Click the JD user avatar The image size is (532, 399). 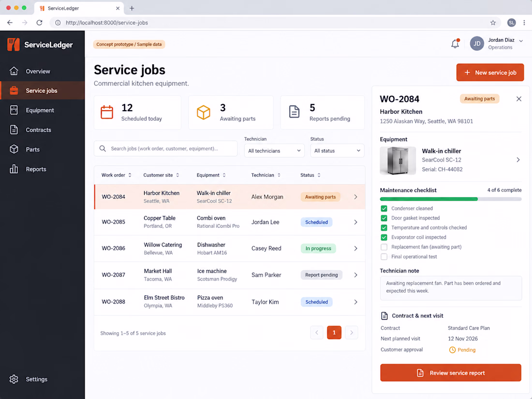[x=477, y=44]
